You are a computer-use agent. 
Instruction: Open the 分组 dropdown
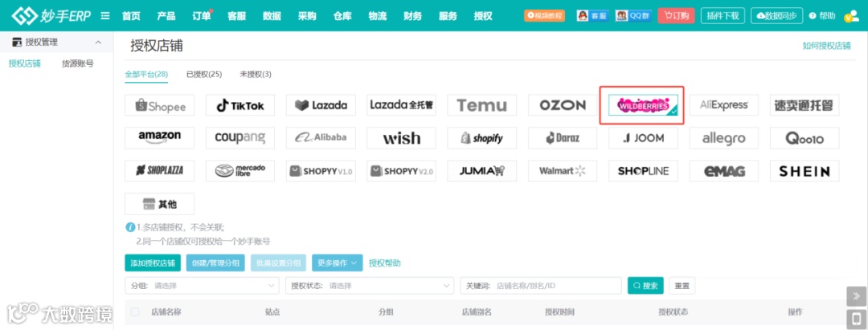point(202,286)
